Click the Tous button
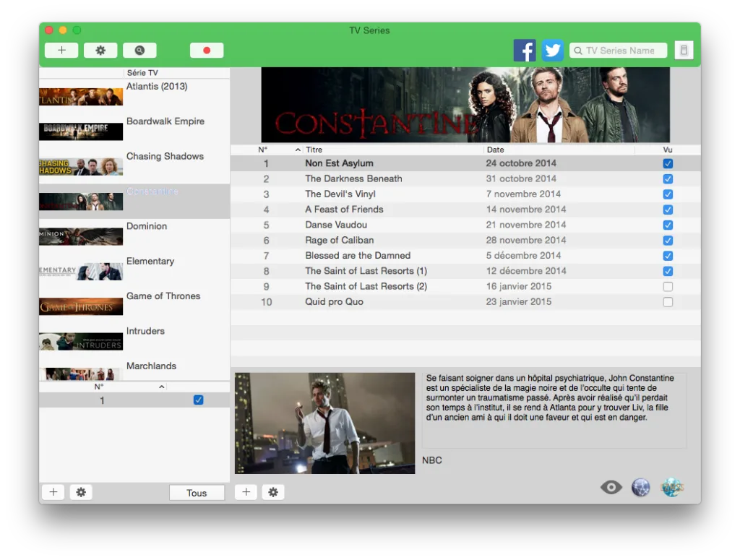Screen dimensions: 740x560 (197, 493)
